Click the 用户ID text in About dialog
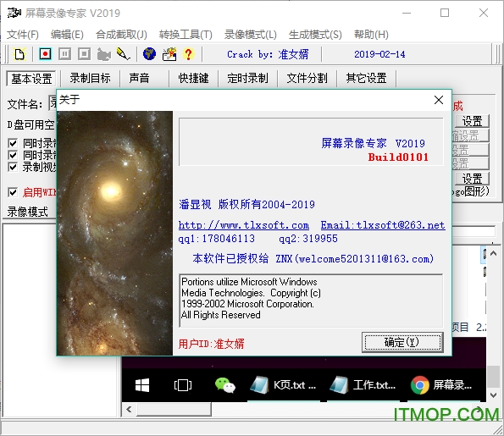504x436 pixels. [x=212, y=344]
